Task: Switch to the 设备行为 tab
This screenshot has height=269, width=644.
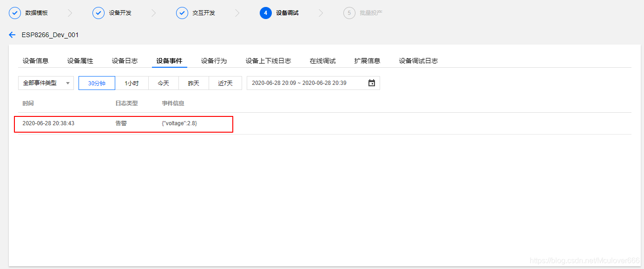Action: 214,61
